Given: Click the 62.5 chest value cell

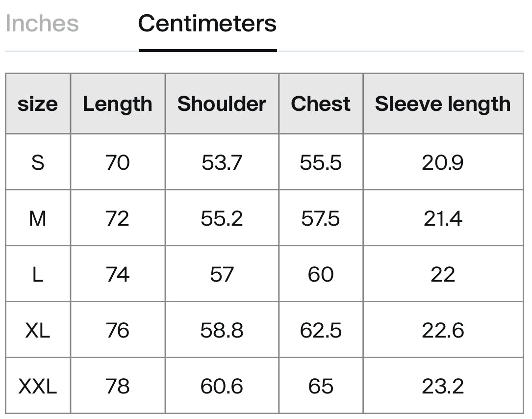Looking at the screenshot, I should [321, 330].
